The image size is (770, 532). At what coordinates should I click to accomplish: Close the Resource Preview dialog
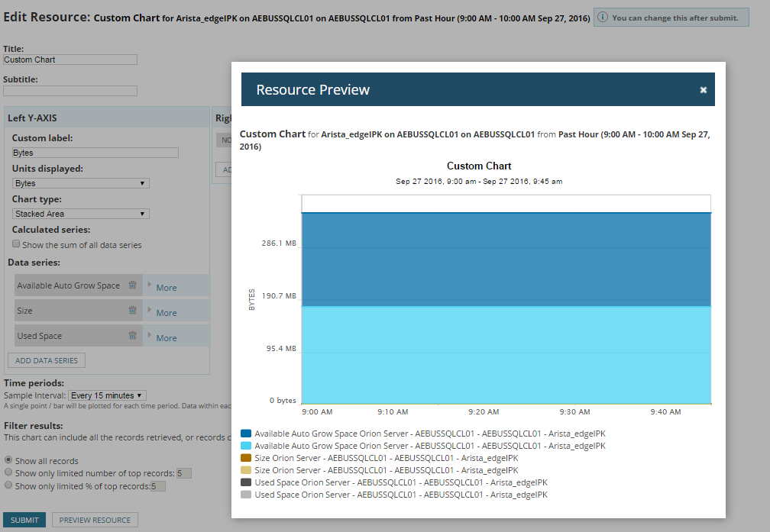click(x=704, y=90)
